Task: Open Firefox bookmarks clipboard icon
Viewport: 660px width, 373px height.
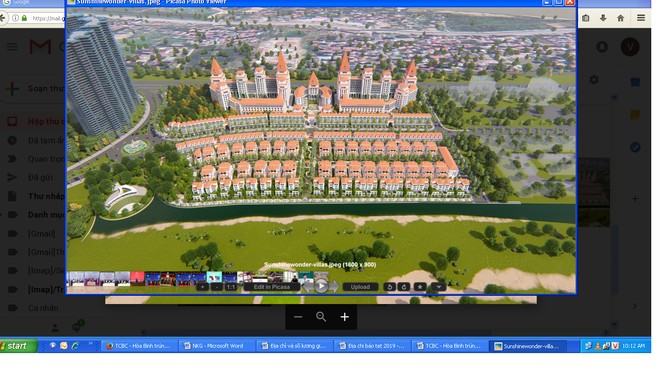Action: coord(586,18)
